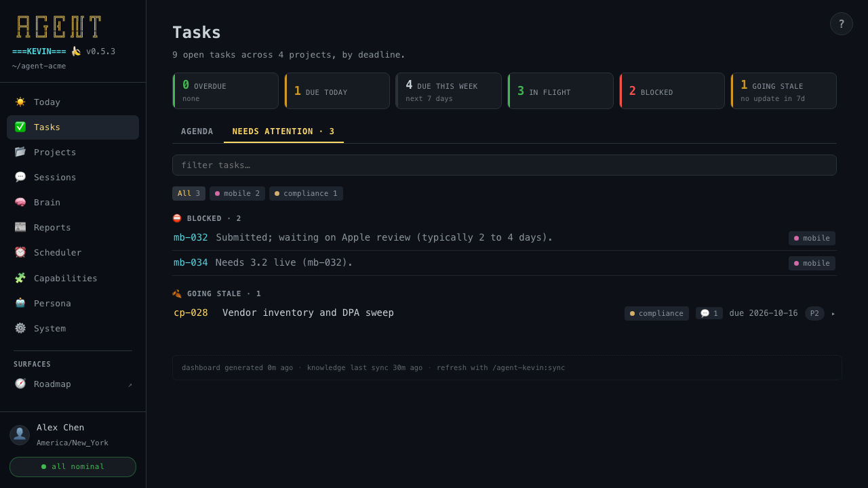Click the mobile tag on mb-032 row

[812, 238]
